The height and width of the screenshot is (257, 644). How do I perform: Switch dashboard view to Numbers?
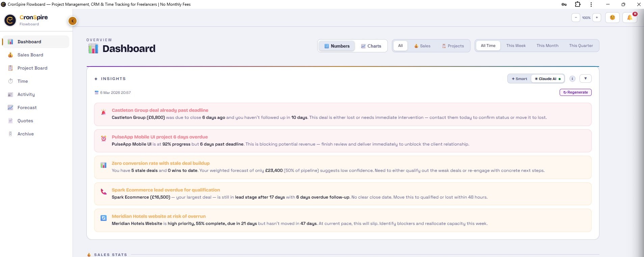tap(337, 46)
